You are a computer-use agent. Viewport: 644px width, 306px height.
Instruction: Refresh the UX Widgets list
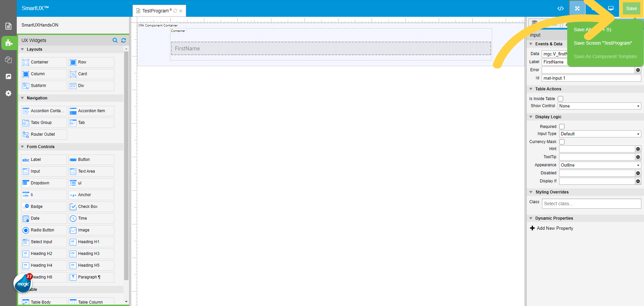tap(123, 40)
